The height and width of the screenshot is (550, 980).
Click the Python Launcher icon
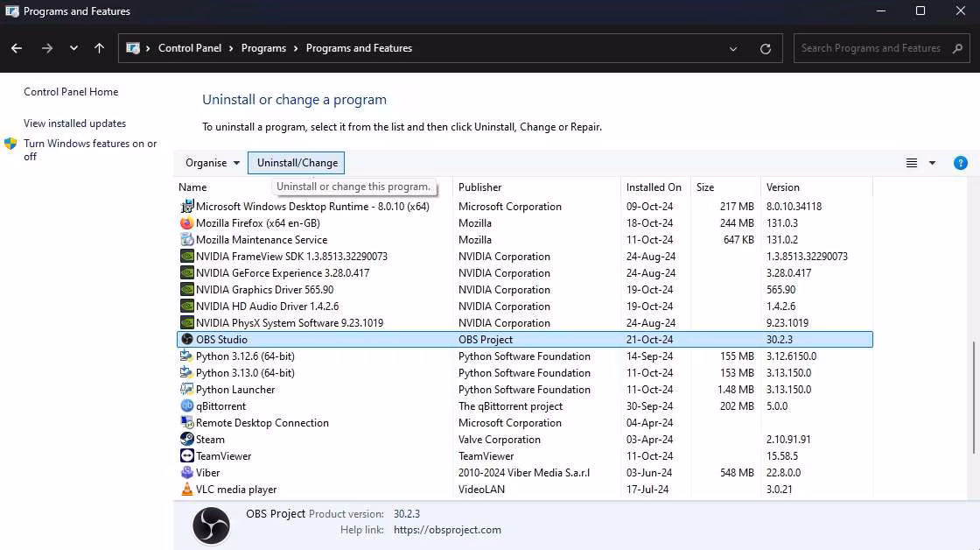tap(187, 389)
